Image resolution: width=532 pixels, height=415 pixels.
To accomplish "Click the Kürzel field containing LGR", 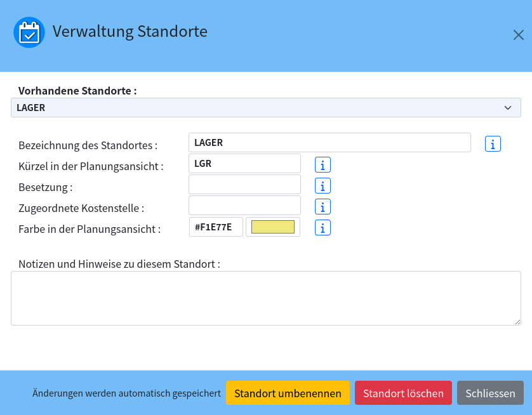I will point(244,164).
